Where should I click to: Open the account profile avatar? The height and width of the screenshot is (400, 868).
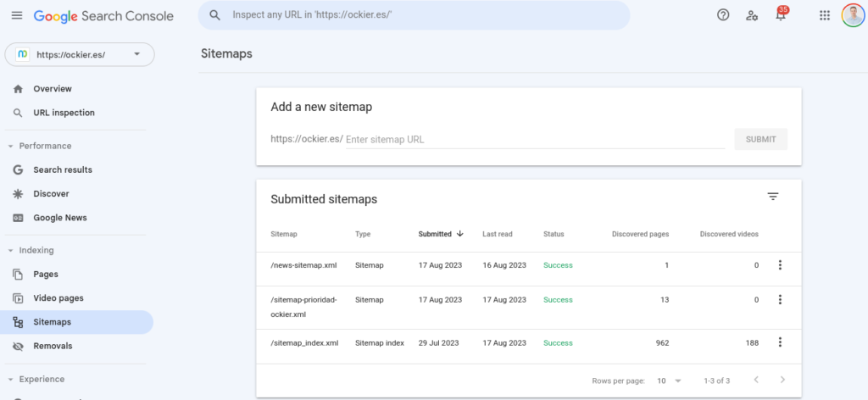[853, 15]
